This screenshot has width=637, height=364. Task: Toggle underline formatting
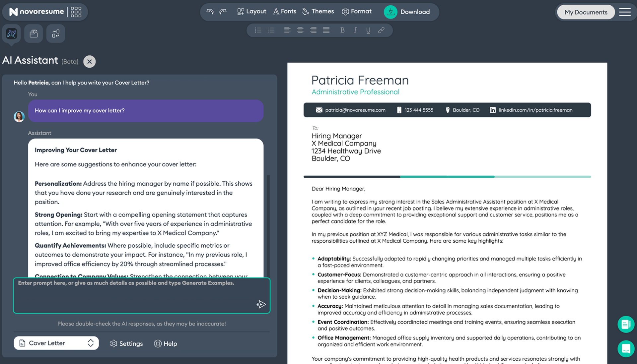(x=368, y=30)
